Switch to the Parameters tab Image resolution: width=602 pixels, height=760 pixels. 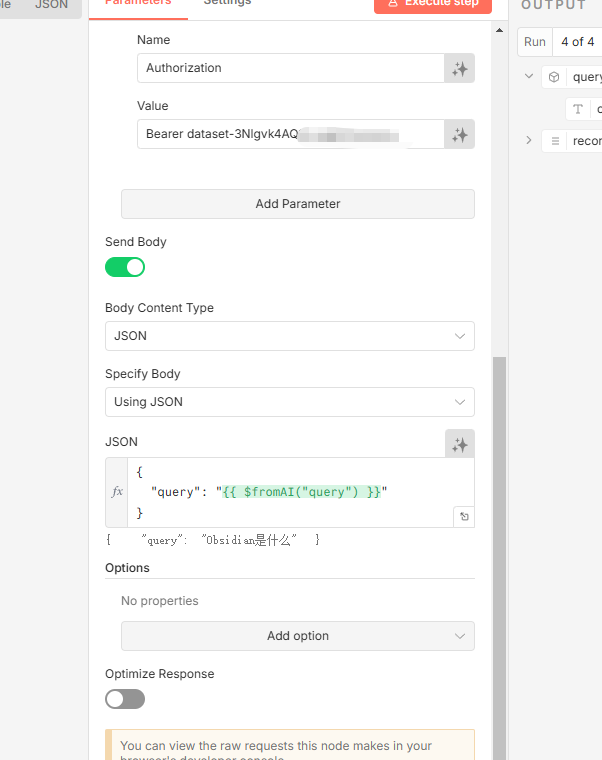tap(138, 3)
